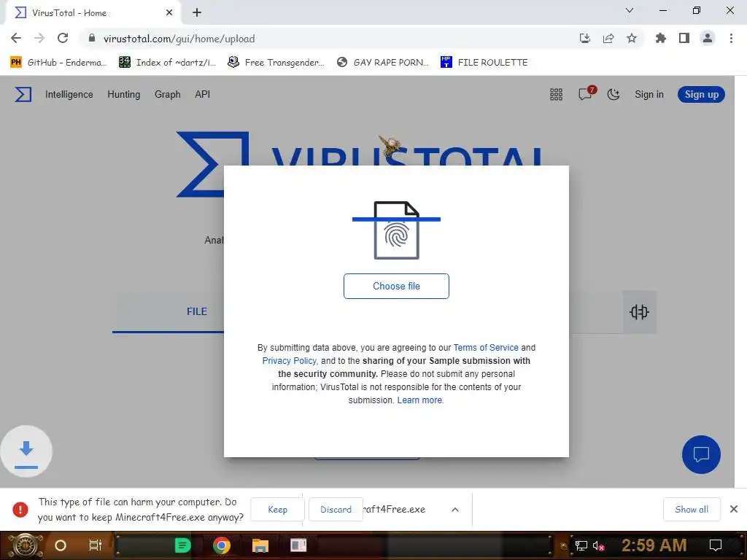This screenshot has width=747, height=560.
Task: Click the Sign in link
Action: click(649, 94)
